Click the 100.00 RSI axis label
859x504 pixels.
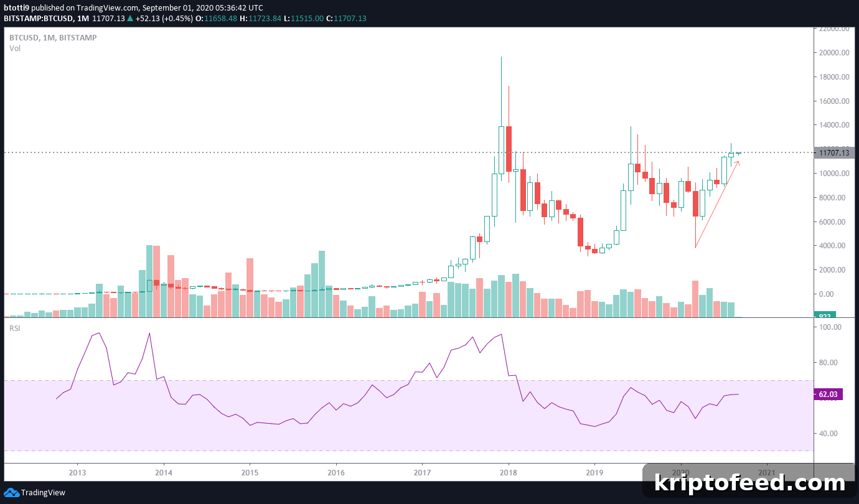tap(831, 327)
